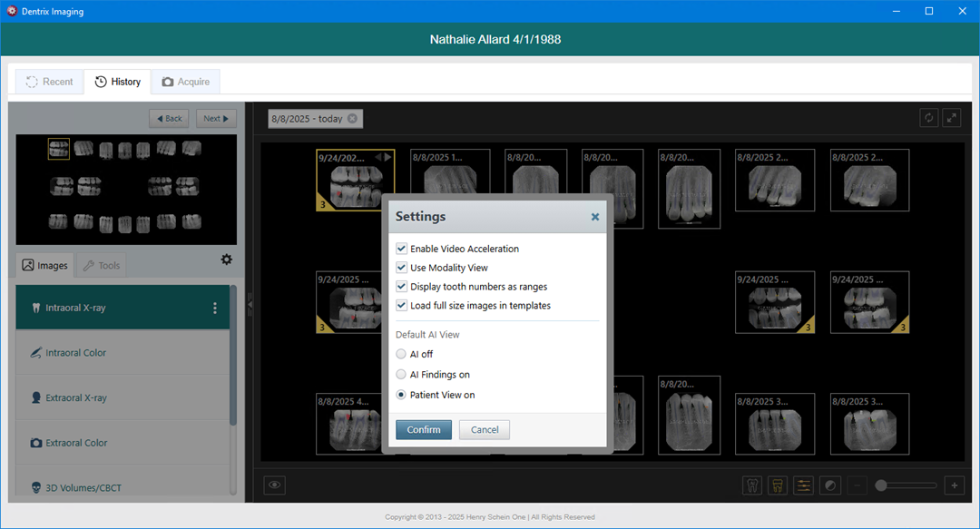
Task: Click the zoom-in plus button
Action: [954, 485]
